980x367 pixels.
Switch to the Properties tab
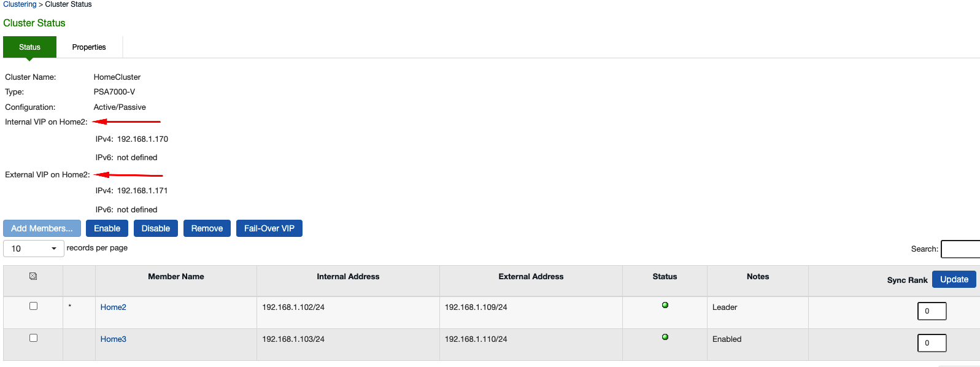(89, 47)
